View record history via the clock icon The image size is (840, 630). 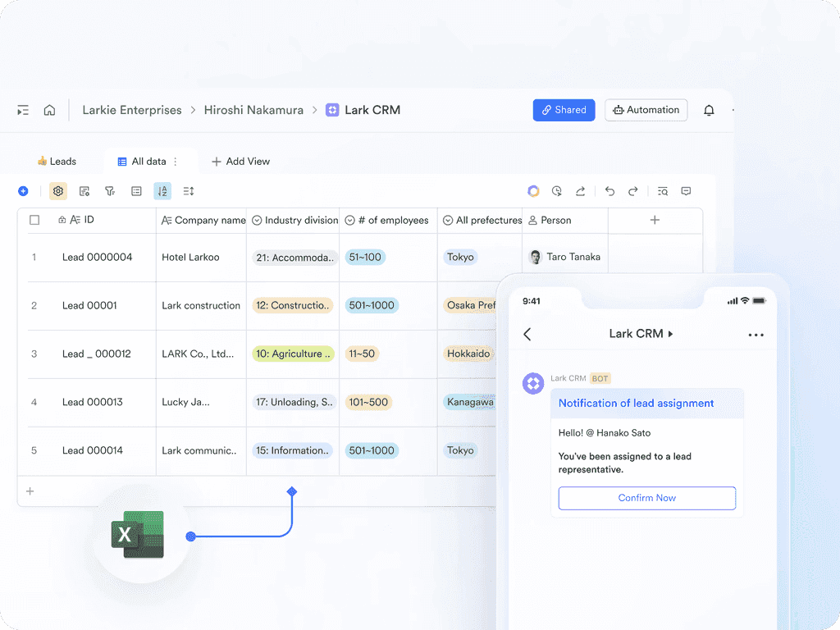click(557, 190)
